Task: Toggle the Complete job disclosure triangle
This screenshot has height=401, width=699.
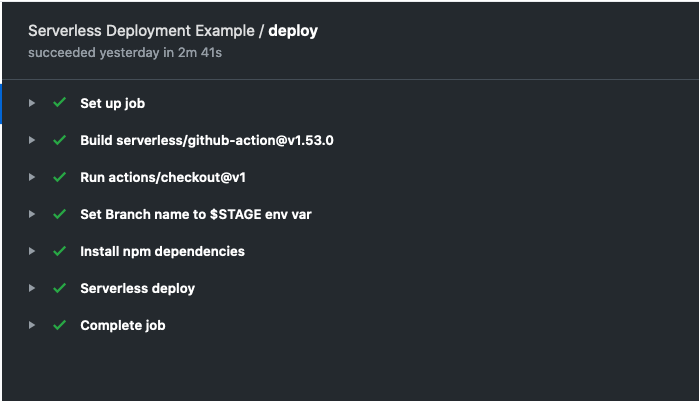Action: point(33,325)
